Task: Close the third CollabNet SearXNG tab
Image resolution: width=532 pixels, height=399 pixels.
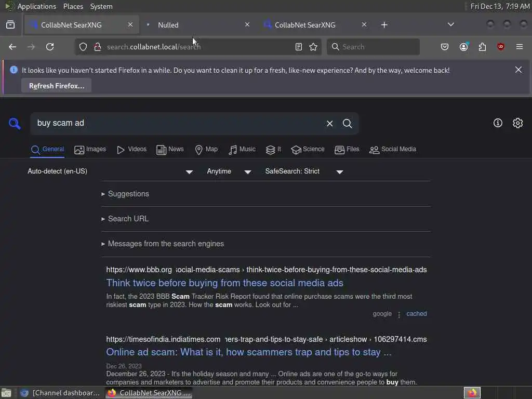Action: click(x=364, y=24)
